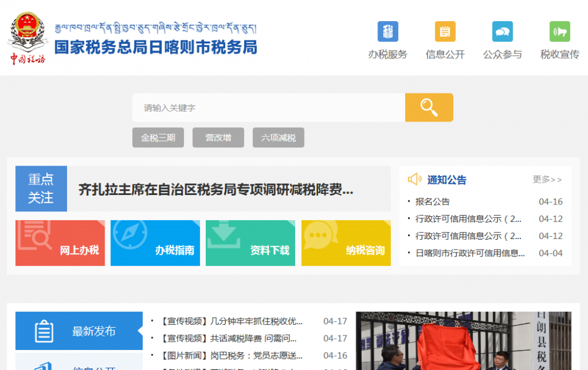Open the 办税服务 service icon

pyautogui.click(x=387, y=31)
